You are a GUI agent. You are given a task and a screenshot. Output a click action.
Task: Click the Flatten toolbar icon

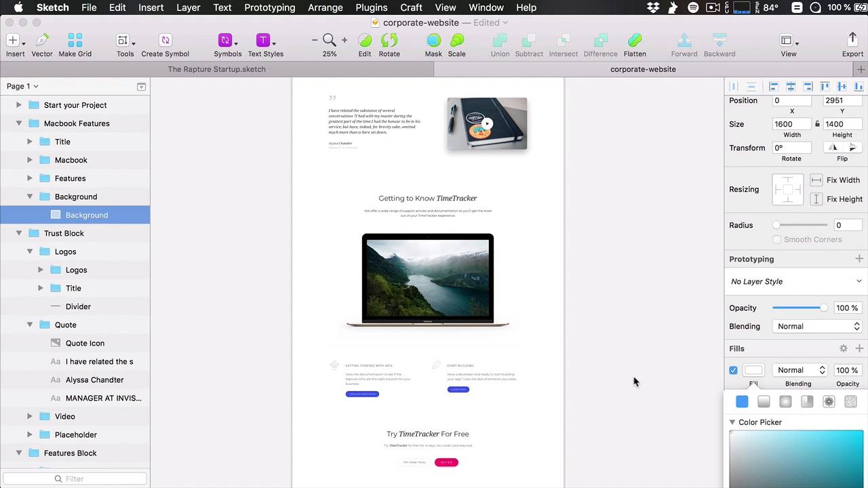point(635,40)
